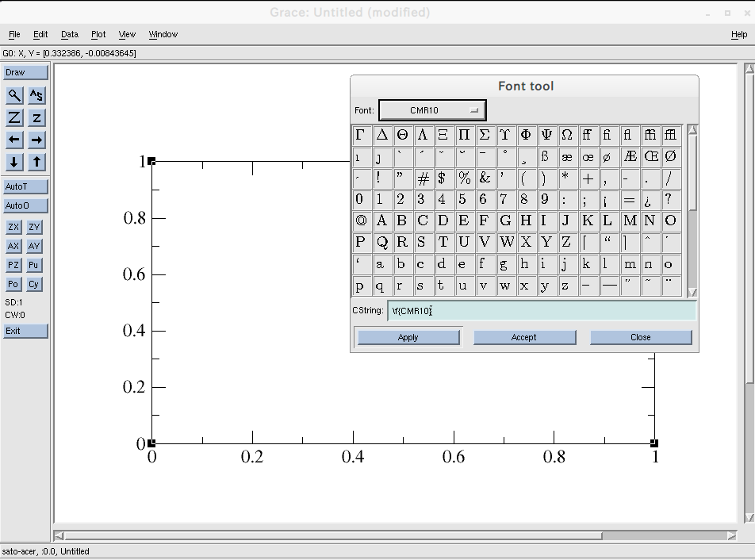Click the small z zoom-out icon
The height and width of the screenshot is (560, 755).
[x=36, y=117]
